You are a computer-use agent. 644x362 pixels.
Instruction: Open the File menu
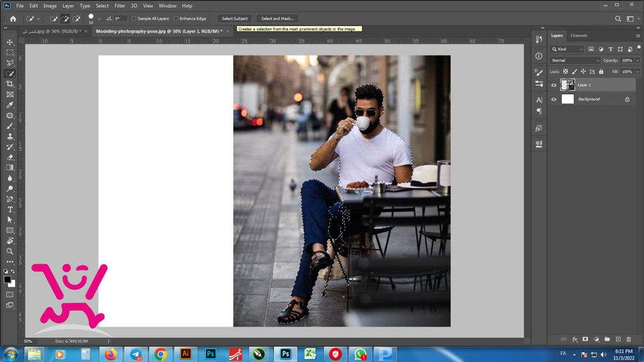click(20, 6)
